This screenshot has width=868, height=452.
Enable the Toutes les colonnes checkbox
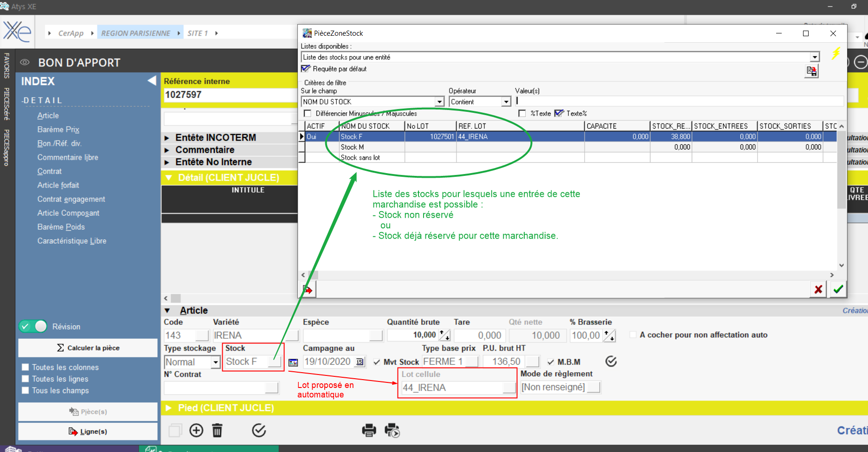tap(26, 367)
